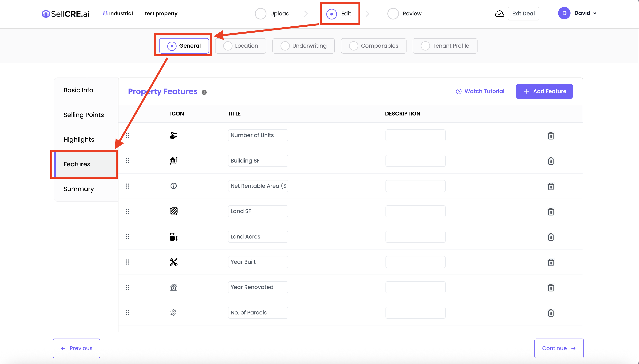
Task: Click the Building SF description field
Action: [415, 161]
